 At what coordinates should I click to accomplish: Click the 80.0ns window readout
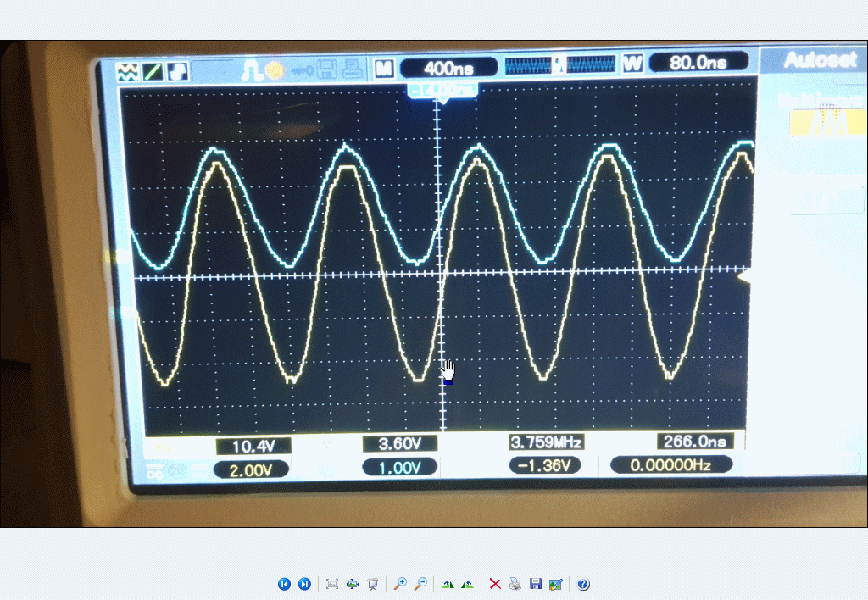click(x=698, y=63)
